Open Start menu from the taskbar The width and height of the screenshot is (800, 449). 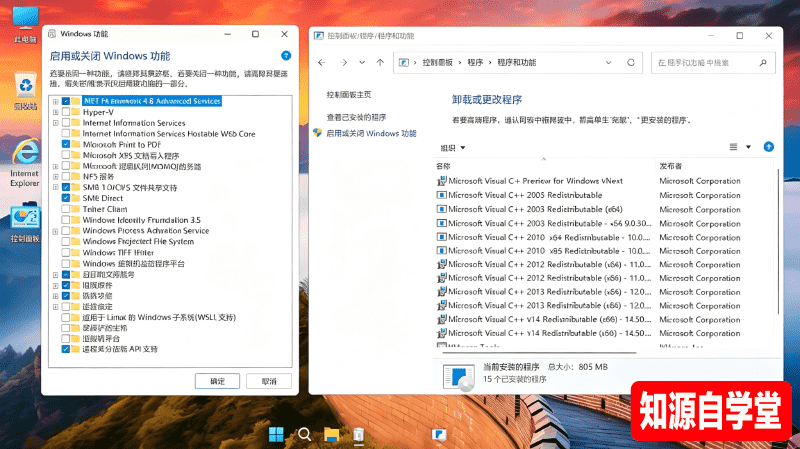click(276, 434)
